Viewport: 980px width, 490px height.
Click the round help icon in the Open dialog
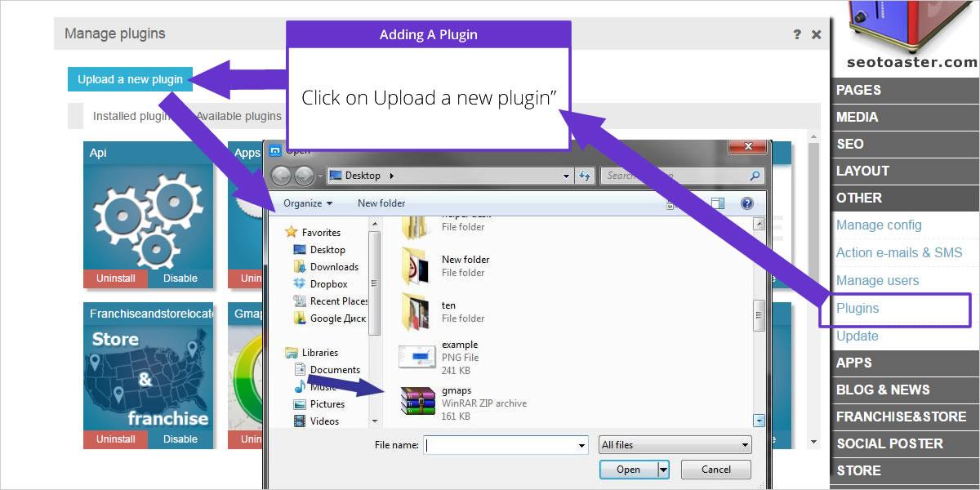pyautogui.click(x=746, y=203)
